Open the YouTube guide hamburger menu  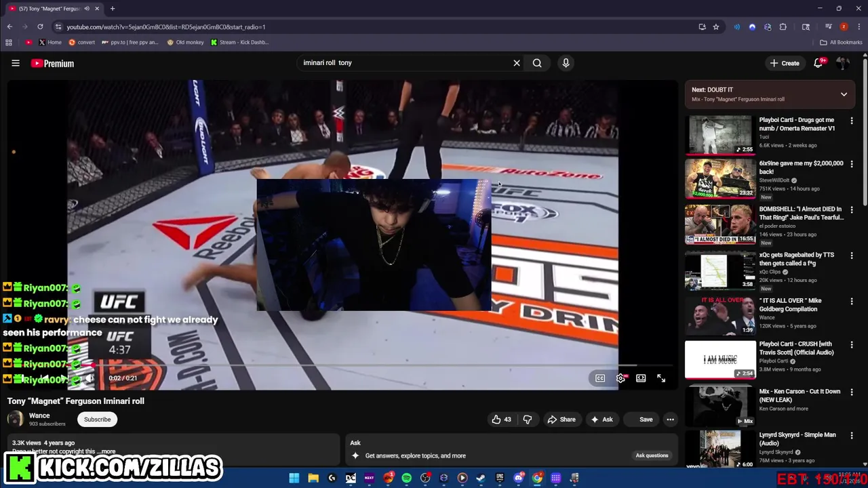pyautogui.click(x=15, y=63)
